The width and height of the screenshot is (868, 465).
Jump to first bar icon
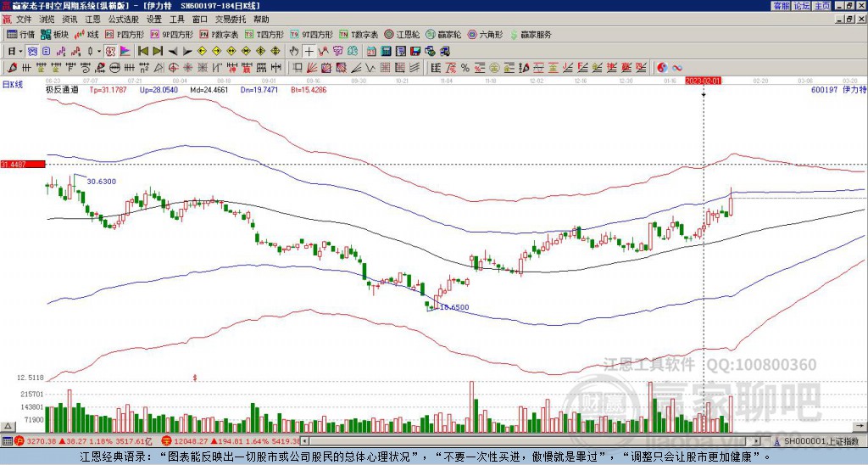(143, 52)
